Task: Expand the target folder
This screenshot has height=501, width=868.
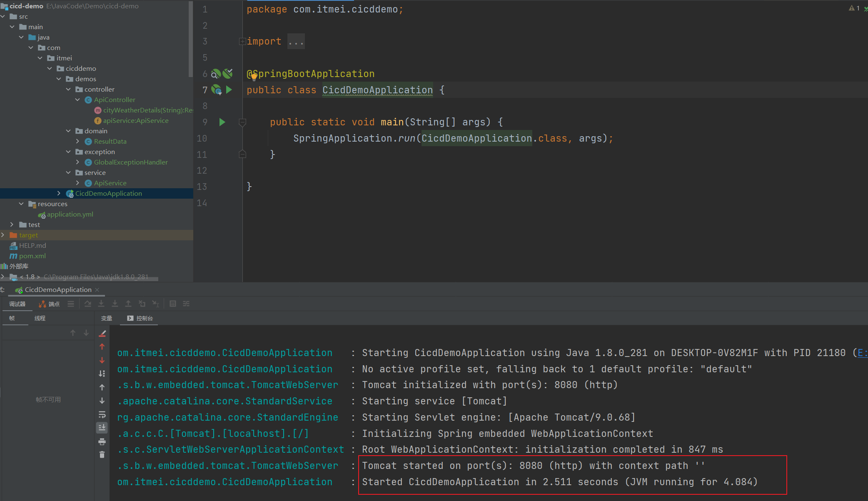Action: click(x=3, y=235)
